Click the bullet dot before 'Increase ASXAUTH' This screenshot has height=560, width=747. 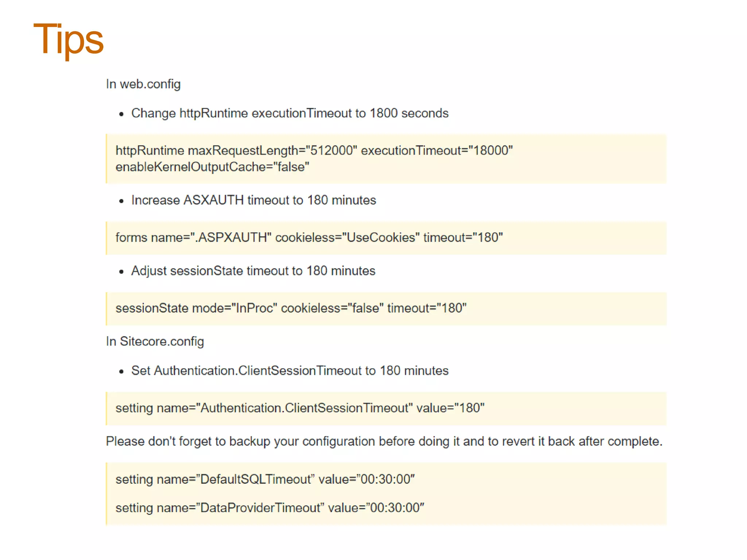click(x=121, y=201)
